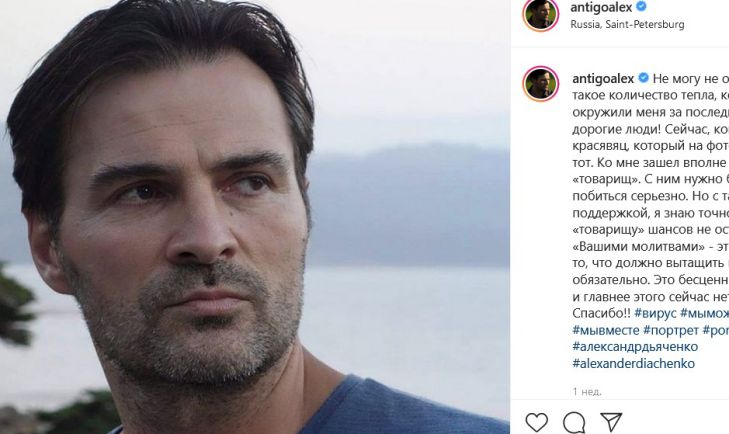This screenshot has width=729, height=434.
Task: Share post with paper plane icon
Action: click(611, 422)
